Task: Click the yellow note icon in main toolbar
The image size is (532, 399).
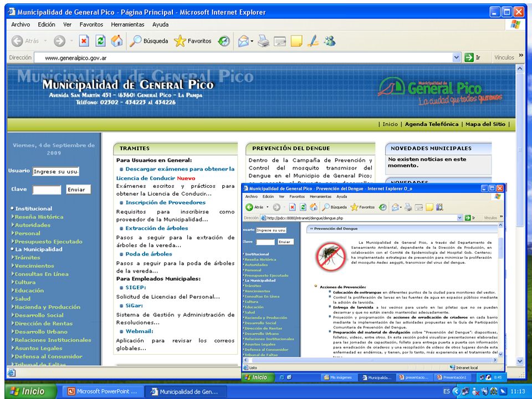Action: click(x=296, y=41)
